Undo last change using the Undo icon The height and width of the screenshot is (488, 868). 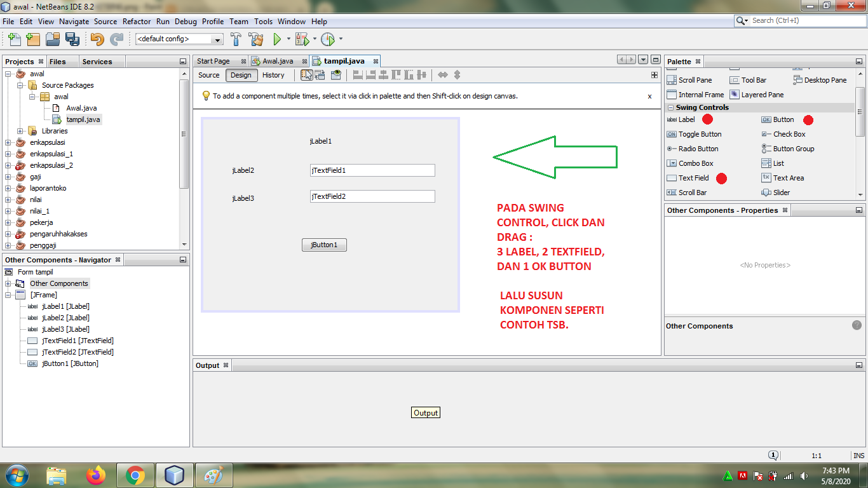pyautogui.click(x=97, y=39)
